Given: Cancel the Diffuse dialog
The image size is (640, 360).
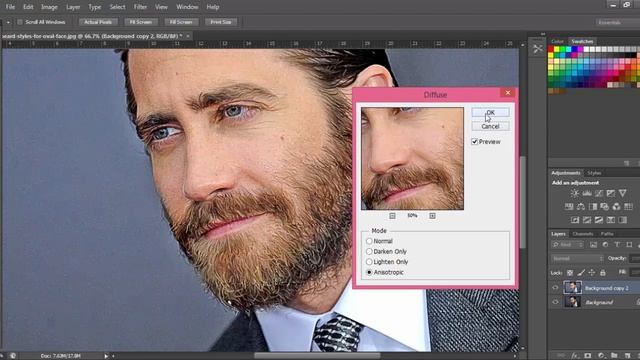Looking at the screenshot, I should coord(490,127).
